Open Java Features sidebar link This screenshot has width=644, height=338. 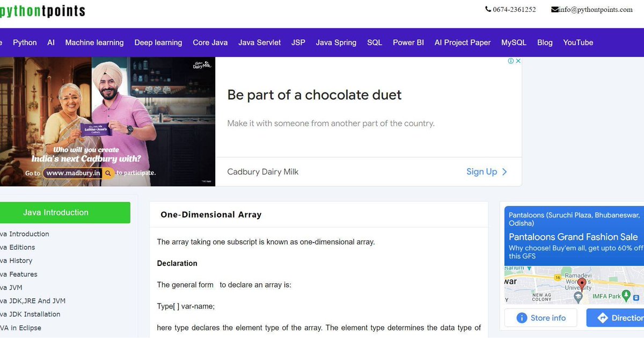coord(19,274)
